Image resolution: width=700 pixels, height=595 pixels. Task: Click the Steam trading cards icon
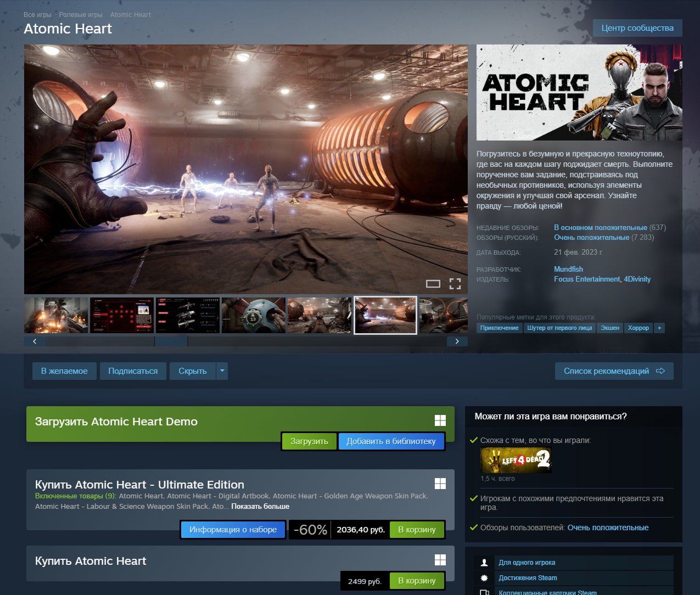click(x=484, y=593)
